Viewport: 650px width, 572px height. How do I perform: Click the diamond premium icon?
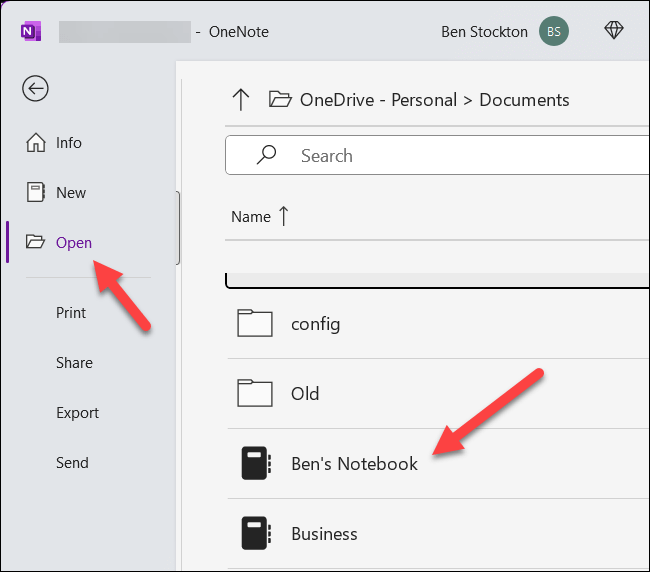(614, 31)
